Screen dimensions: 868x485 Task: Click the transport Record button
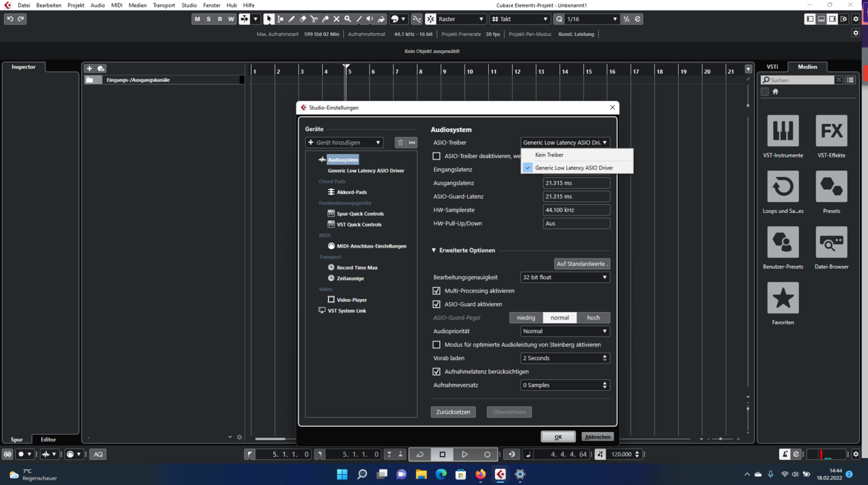(487, 454)
